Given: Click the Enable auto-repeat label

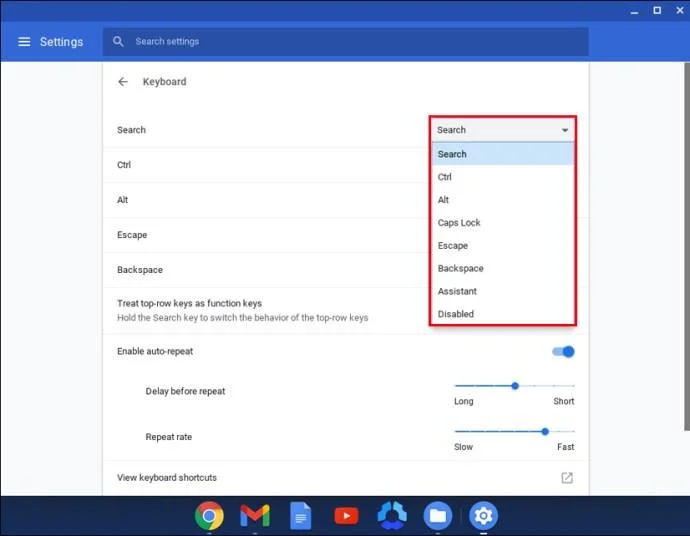Looking at the screenshot, I should pyautogui.click(x=155, y=351).
